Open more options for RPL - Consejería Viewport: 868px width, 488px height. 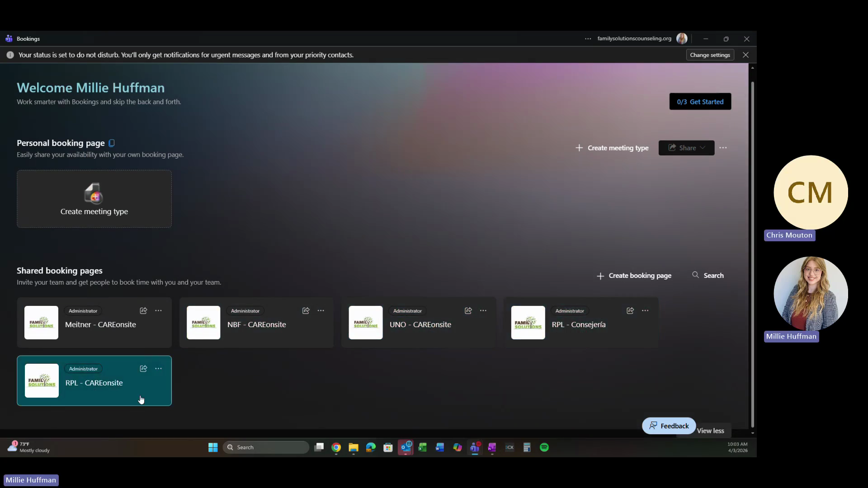point(645,311)
